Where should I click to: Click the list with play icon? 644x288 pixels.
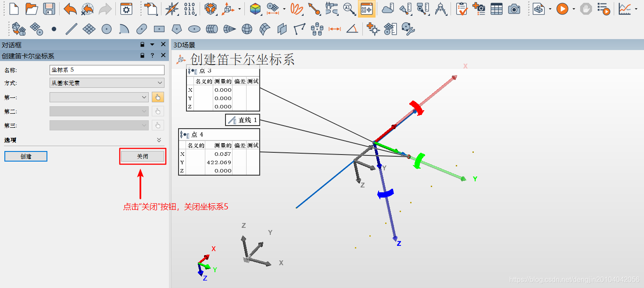click(x=604, y=8)
